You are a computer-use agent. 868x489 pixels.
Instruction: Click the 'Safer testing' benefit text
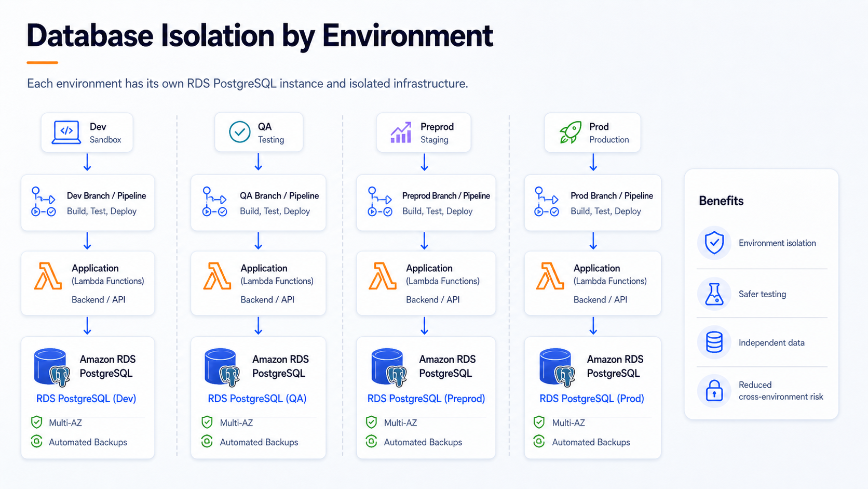click(x=762, y=294)
